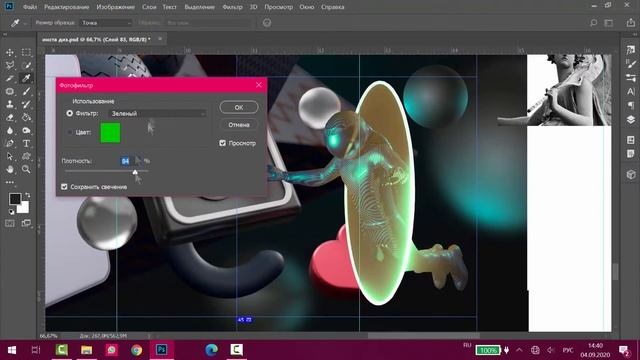
Task: Select the Hand tool
Action: coord(10,169)
